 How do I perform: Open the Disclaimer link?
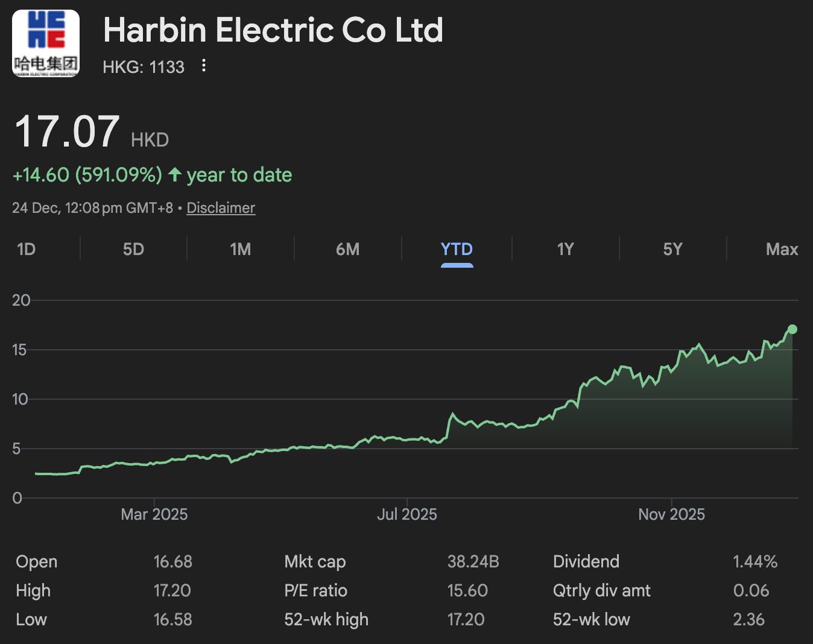click(x=221, y=208)
